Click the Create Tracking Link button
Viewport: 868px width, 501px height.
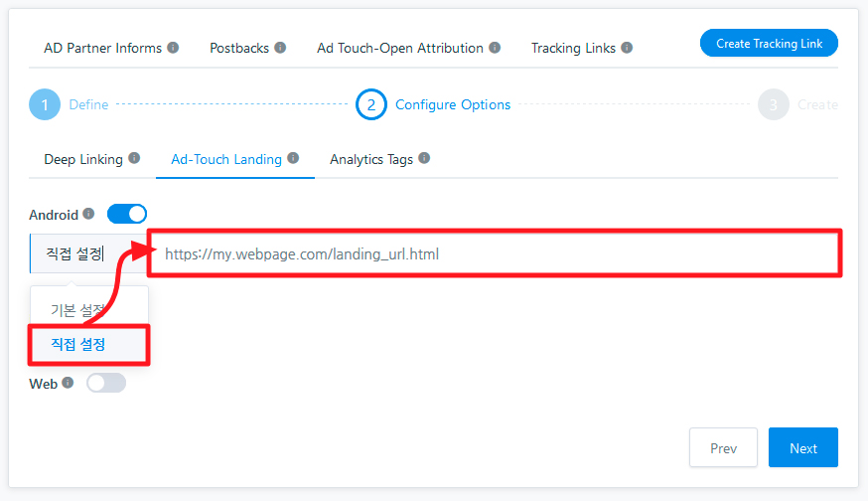click(769, 43)
